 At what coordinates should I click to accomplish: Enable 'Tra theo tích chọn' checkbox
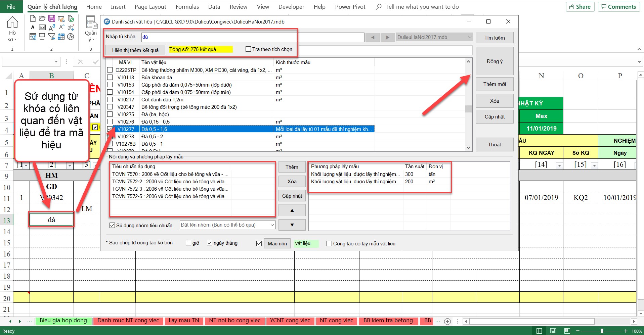click(248, 49)
